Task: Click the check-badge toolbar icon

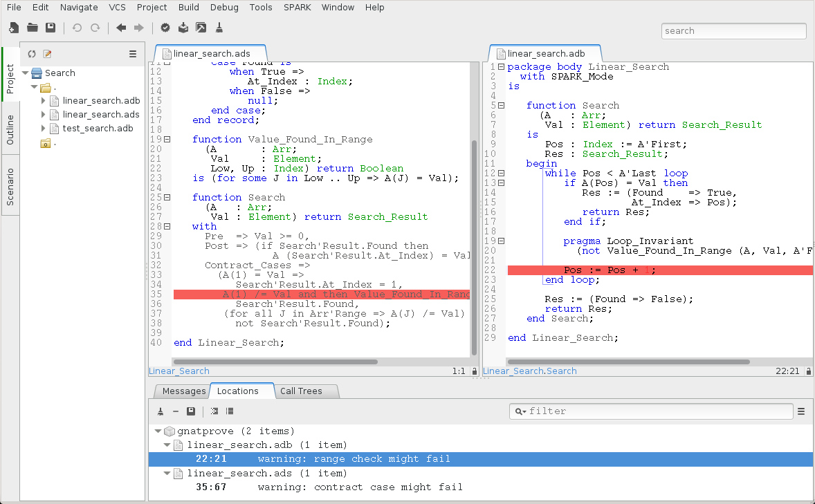Action: (x=165, y=28)
